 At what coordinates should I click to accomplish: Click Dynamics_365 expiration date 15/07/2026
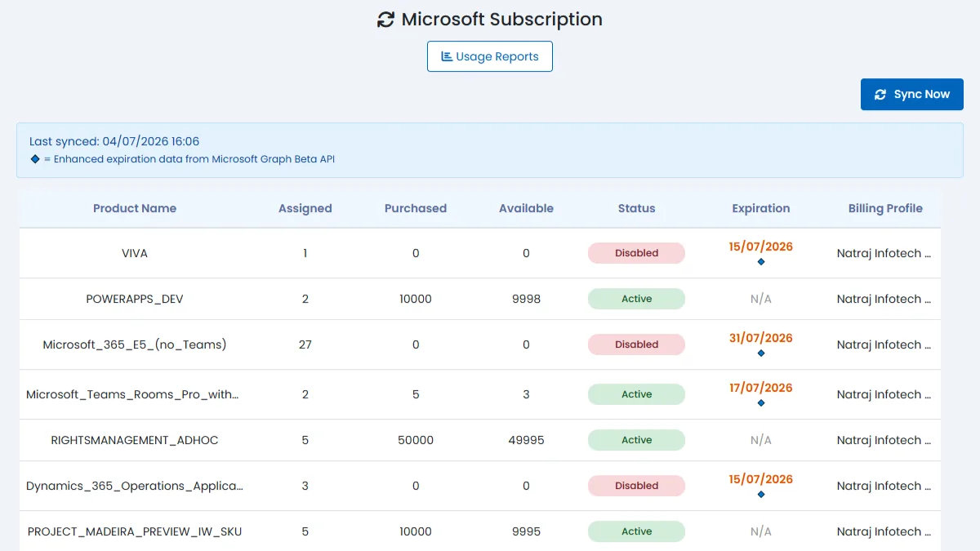761,479
